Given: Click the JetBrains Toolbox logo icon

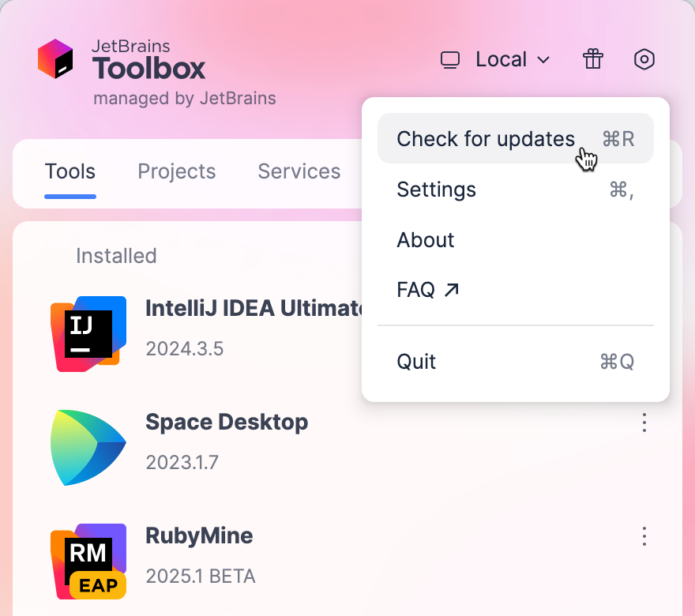Looking at the screenshot, I should [x=54, y=58].
